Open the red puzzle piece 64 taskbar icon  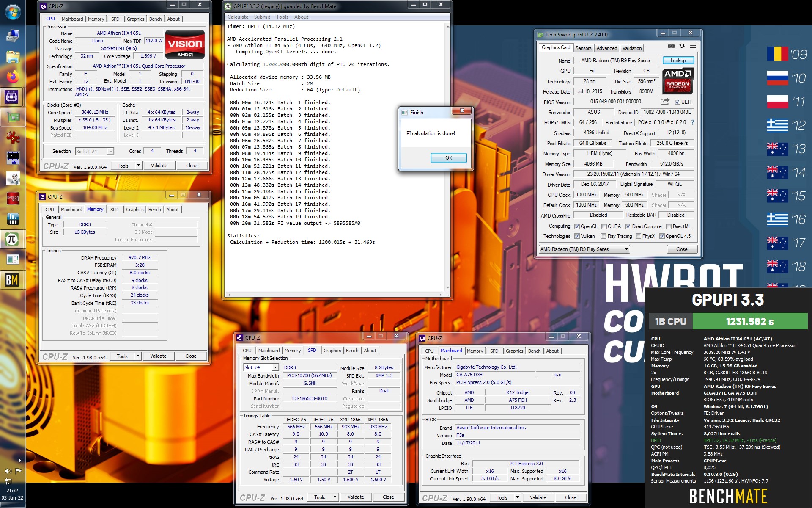[x=13, y=138]
